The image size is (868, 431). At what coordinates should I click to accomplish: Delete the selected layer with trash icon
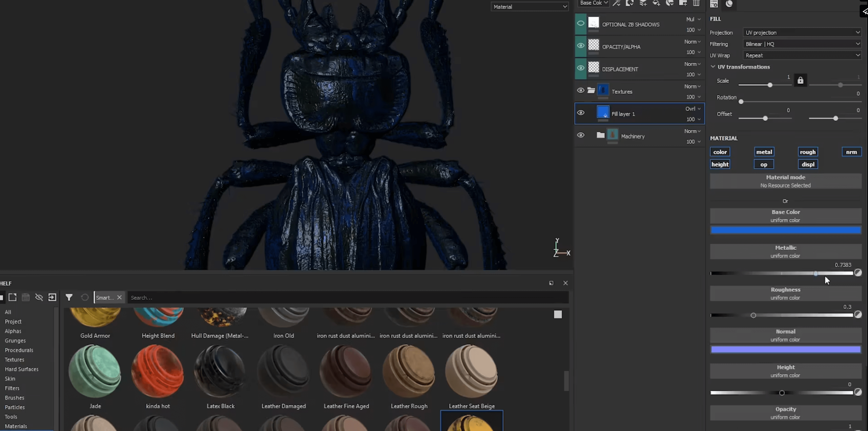(x=696, y=3)
